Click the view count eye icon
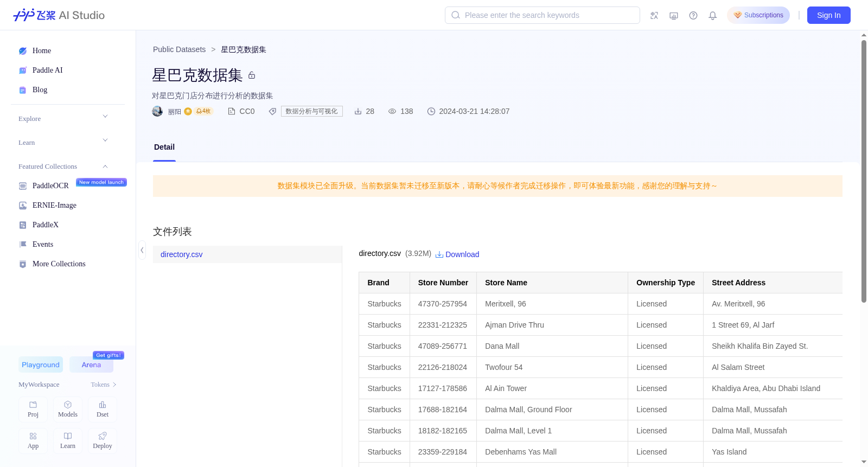868x467 pixels. tap(392, 111)
